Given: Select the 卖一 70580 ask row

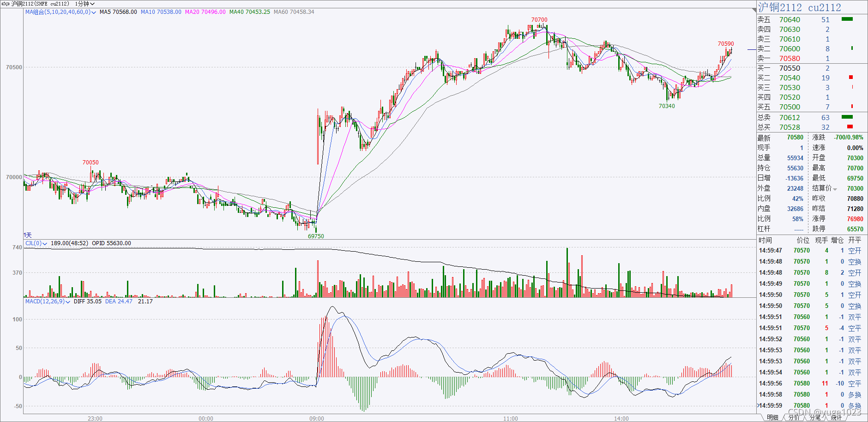Looking at the screenshot, I should pyautogui.click(x=812, y=58).
